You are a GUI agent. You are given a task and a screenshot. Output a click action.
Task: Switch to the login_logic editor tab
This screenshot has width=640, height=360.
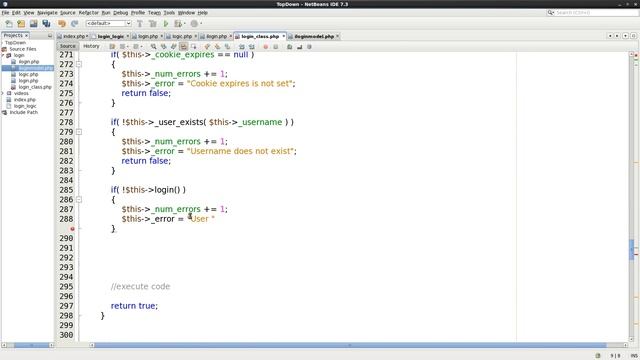110,36
